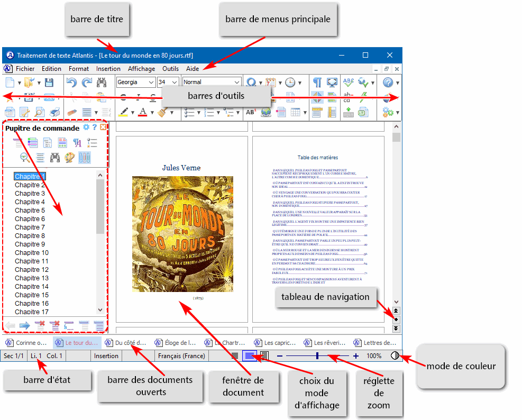Insert hyperlink with the globe chain icon

(266, 112)
